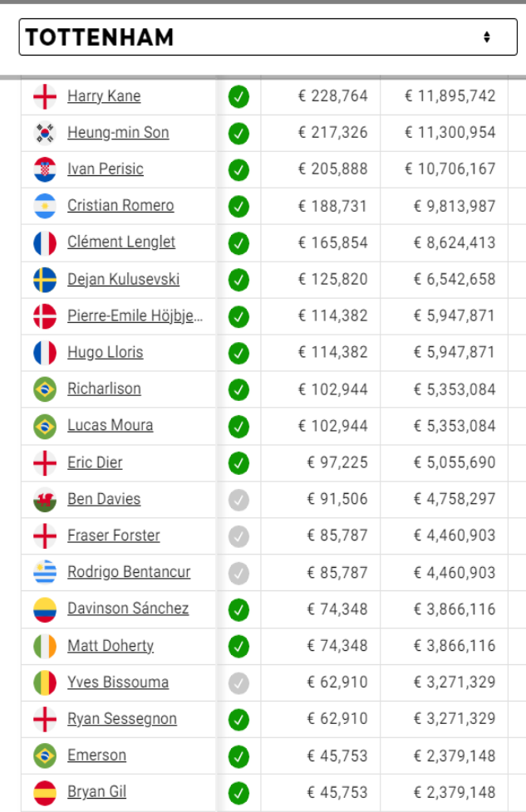Screen dimensions: 526x812
Task: Click the England flag beside Harry Kane
Action: [45, 96]
